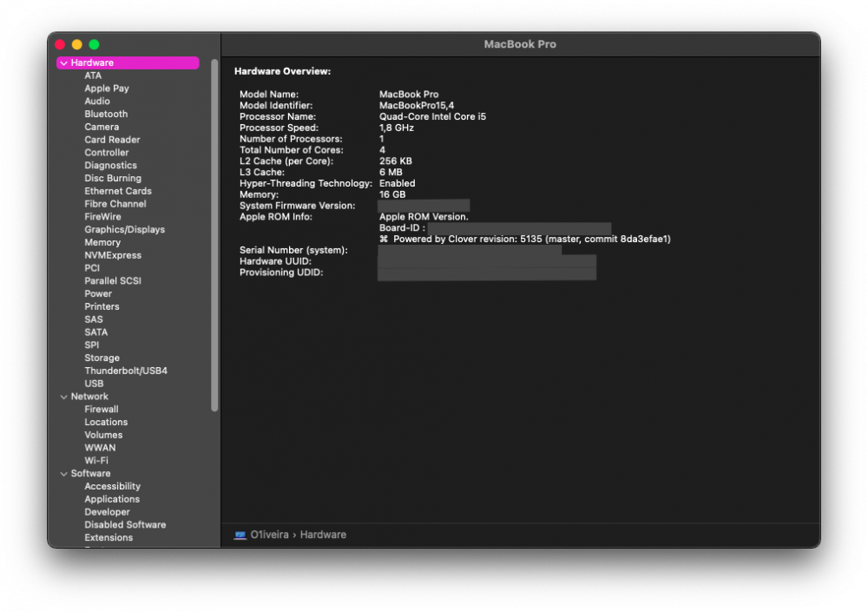868x611 pixels.
Task: Collapse the Software section chevron
Action: [63, 474]
